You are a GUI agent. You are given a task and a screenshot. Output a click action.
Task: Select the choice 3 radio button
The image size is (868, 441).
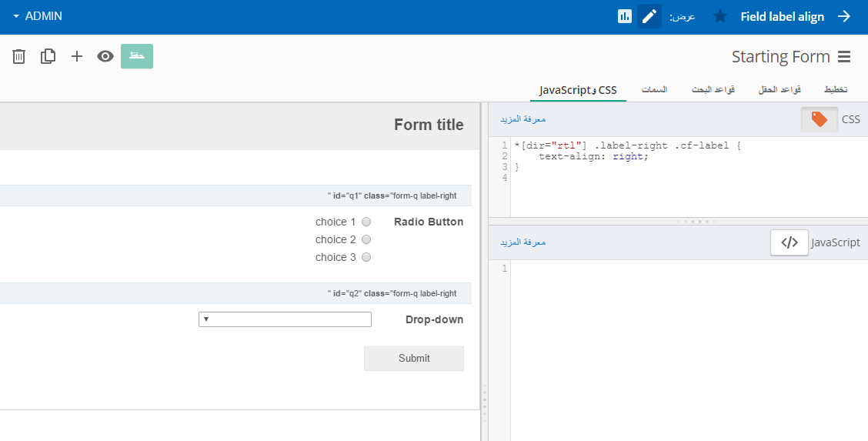[366, 257]
